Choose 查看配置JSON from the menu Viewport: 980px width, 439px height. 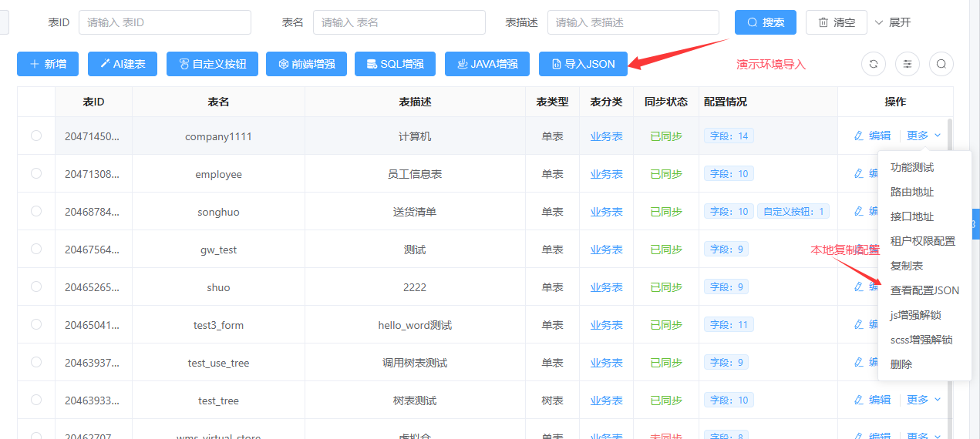click(x=924, y=290)
